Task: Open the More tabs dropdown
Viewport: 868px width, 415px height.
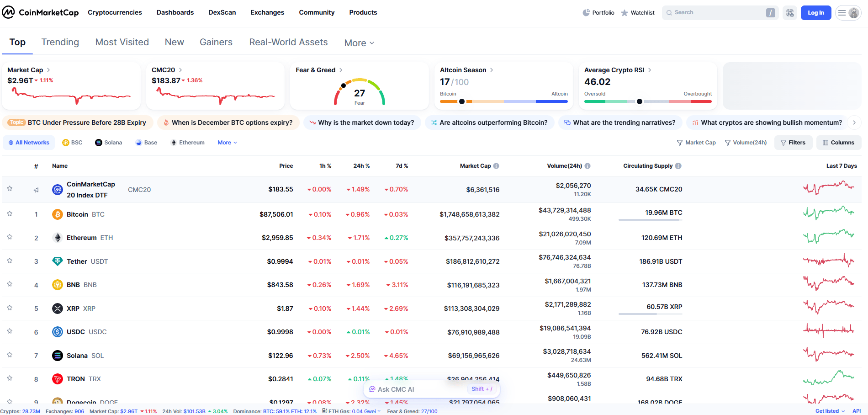Action: 359,43
